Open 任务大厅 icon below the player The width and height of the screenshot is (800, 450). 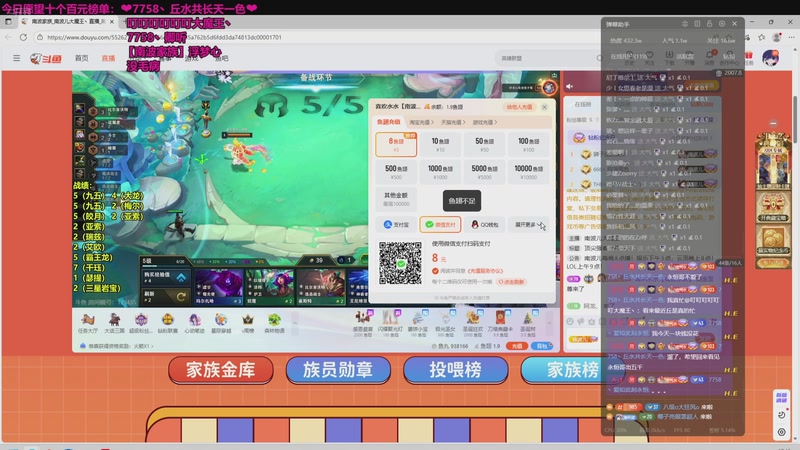coord(88,323)
